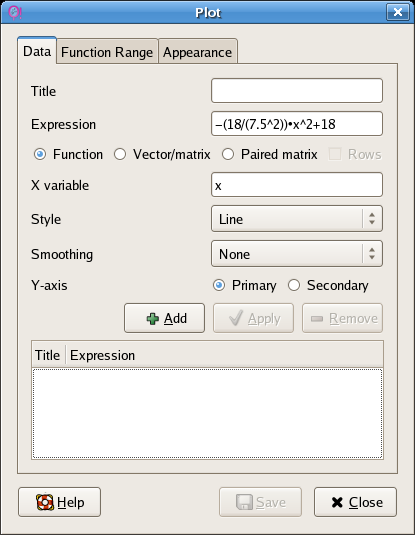Open the Smoothing dropdown showing None
This screenshot has width=415, height=535.
(x=297, y=254)
